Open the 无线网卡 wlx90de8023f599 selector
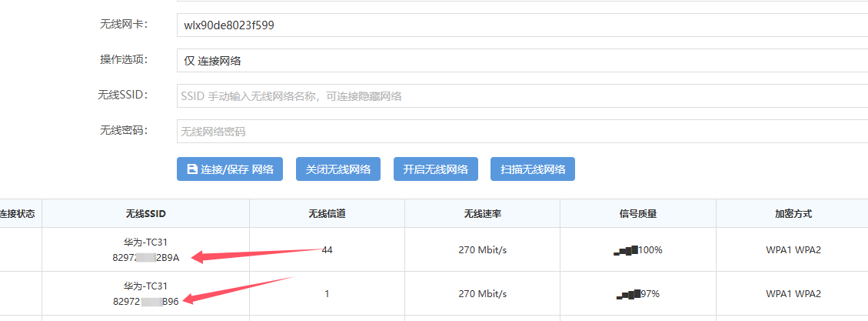This screenshot has height=321, width=868. 522,25
